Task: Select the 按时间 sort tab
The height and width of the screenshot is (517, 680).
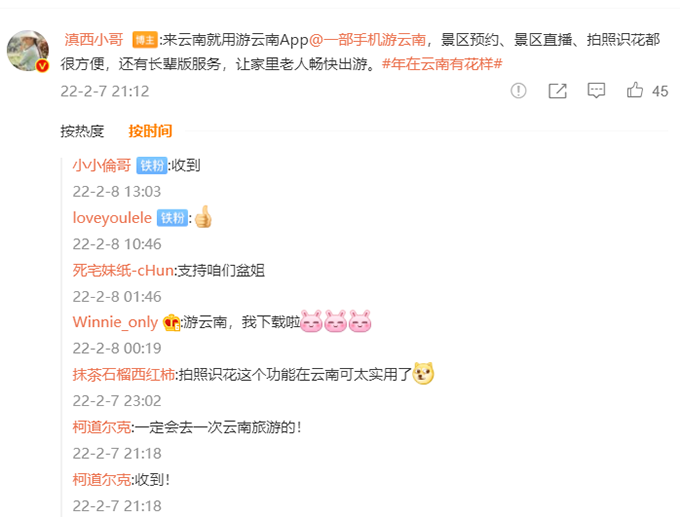Action: 150,131
